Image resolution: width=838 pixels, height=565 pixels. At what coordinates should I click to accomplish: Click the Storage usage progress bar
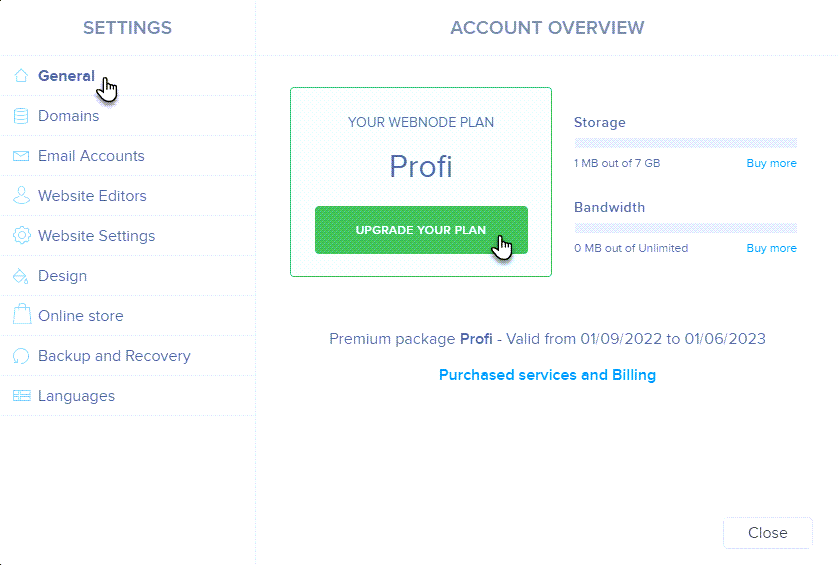tap(685, 143)
